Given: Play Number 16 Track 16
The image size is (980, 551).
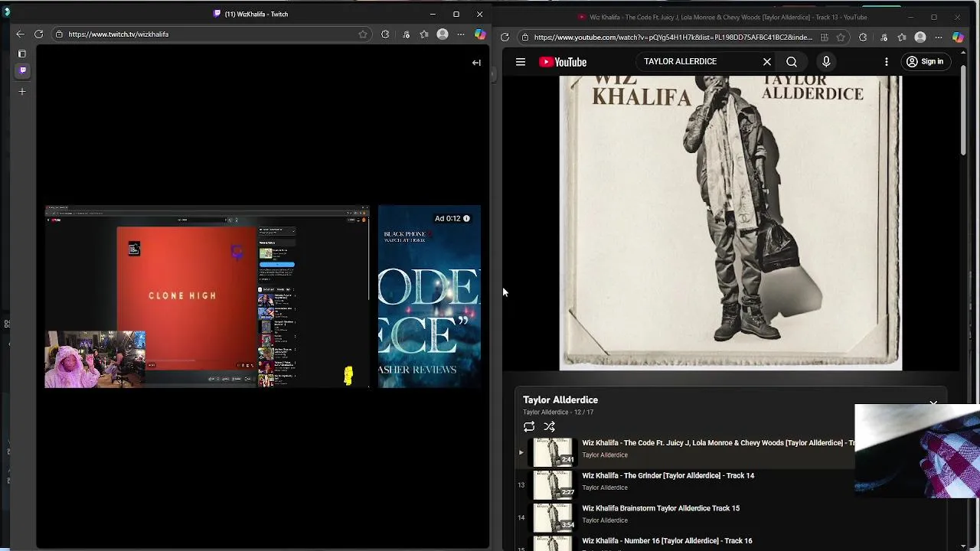Looking at the screenshot, I should click(x=667, y=540).
